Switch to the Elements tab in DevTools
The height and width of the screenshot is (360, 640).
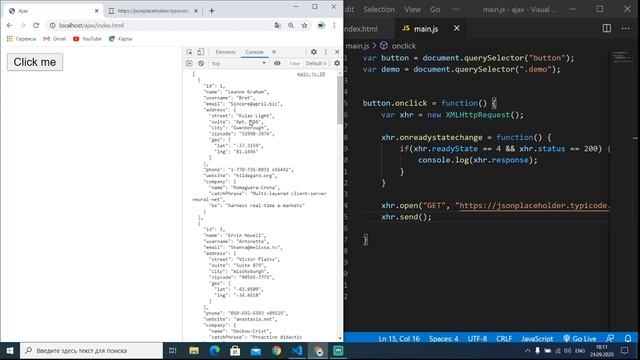(225, 52)
